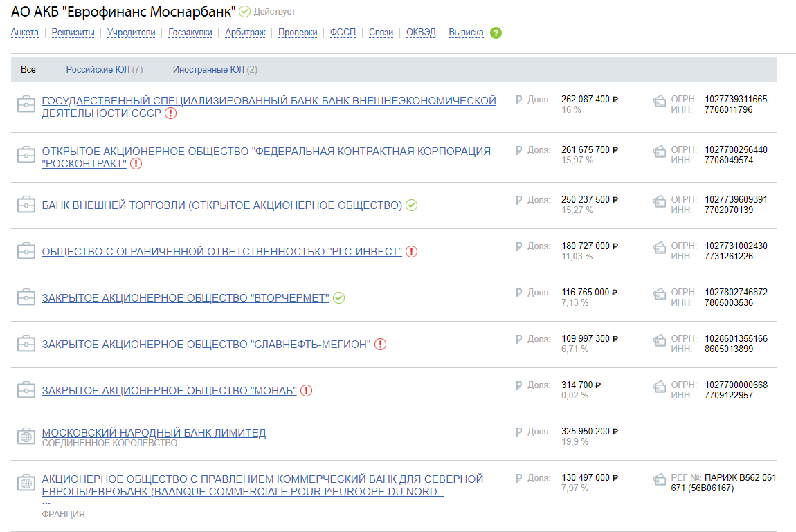Image resolution: width=796 pixels, height=532 pixels.
Task: Click briefcase icon for Банк Внешней Торговли row
Action: tap(26, 204)
